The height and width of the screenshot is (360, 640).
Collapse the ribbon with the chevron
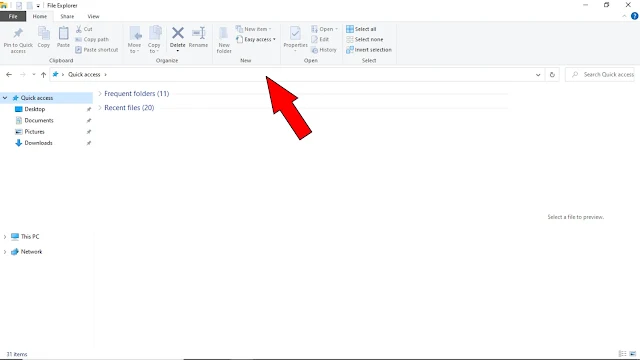tap(624, 16)
